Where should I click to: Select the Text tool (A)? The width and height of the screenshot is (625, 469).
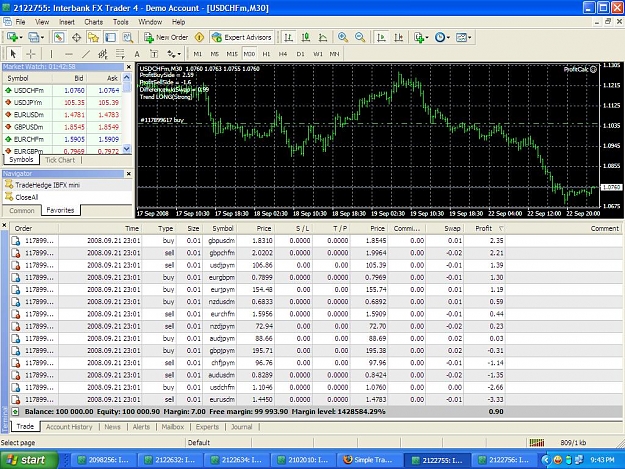point(137,54)
